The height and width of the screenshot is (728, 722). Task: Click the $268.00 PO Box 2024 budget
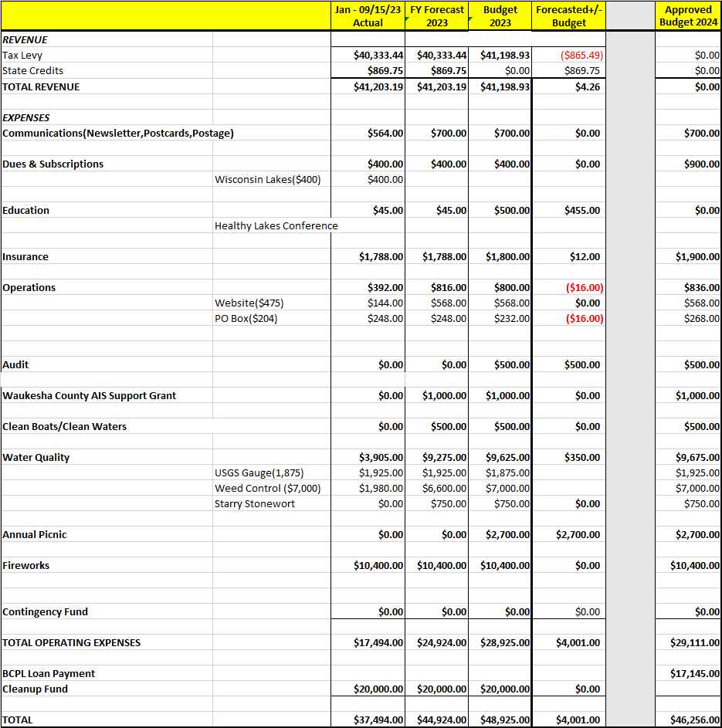[702, 319]
